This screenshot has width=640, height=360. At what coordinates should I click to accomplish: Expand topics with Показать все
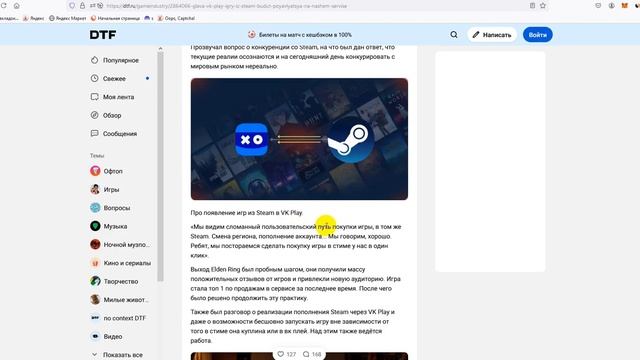118,355
